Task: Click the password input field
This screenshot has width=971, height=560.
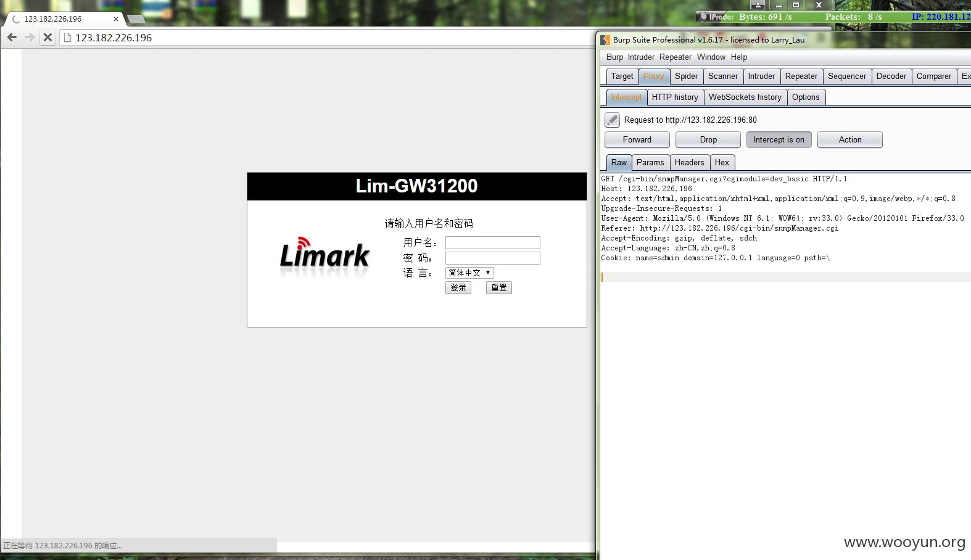Action: tap(492, 258)
